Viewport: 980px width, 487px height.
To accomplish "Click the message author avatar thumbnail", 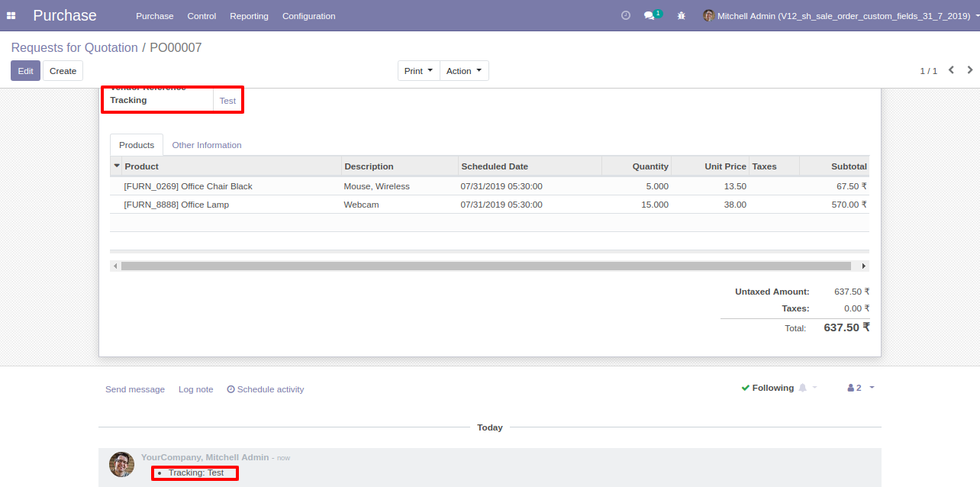I will pyautogui.click(x=121, y=464).
